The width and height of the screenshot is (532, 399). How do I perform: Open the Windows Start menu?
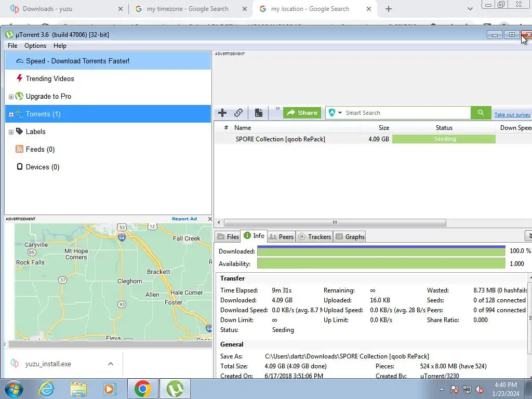point(14,389)
